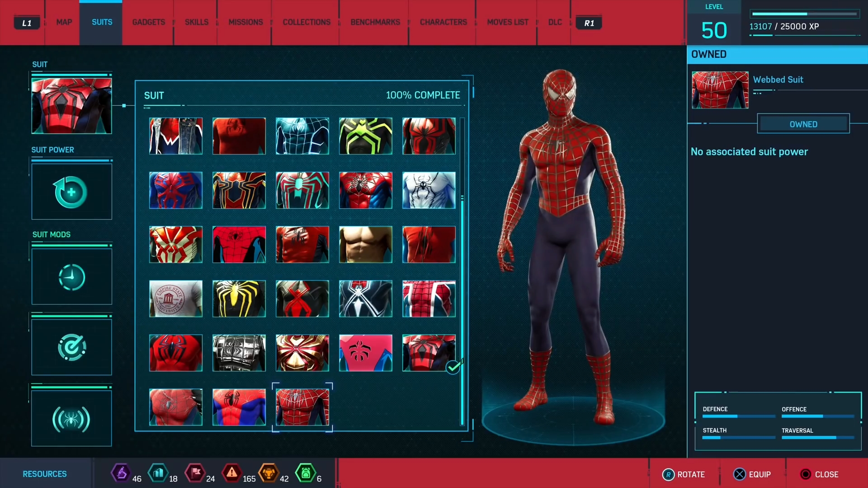This screenshot has width=868, height=488.
Task: Select the bright blue and red suit, last row
Action: click(239, 407)
